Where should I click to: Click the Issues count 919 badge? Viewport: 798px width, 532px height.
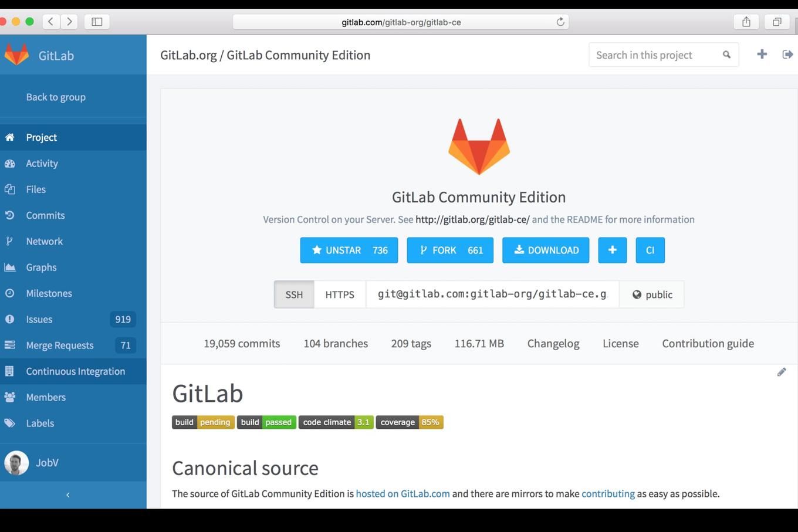[123, 319]
